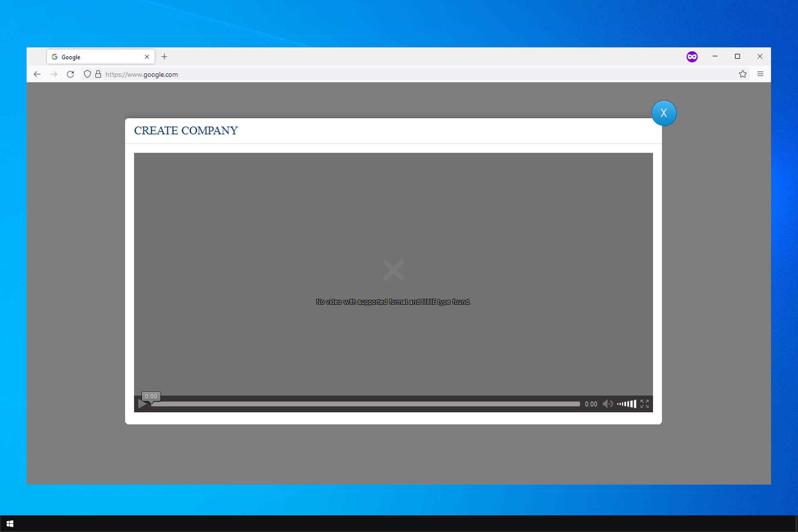Open the Windows Start menu
This screenshot has height=532, width=798.
[x=10, y=524]
